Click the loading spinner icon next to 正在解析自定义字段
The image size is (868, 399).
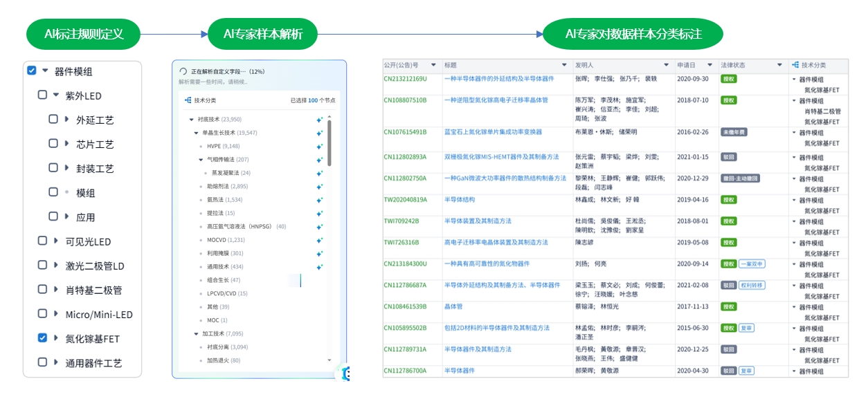183,71
